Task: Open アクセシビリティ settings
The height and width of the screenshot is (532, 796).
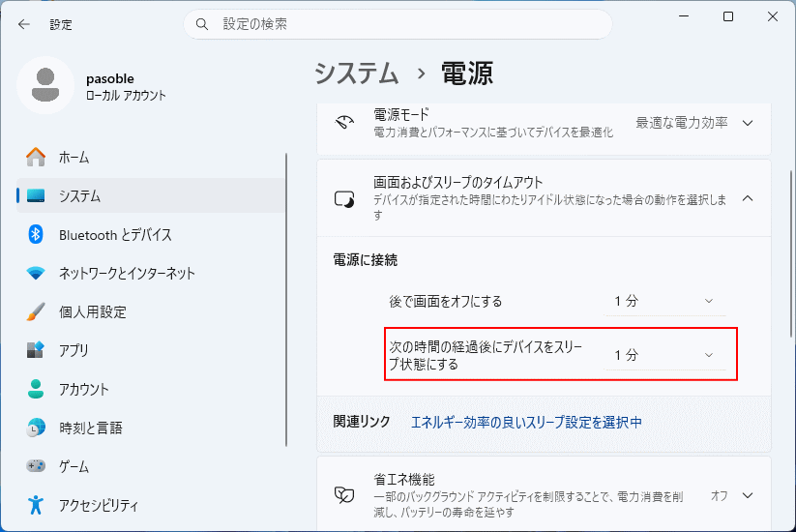Action: coord(151,505)
